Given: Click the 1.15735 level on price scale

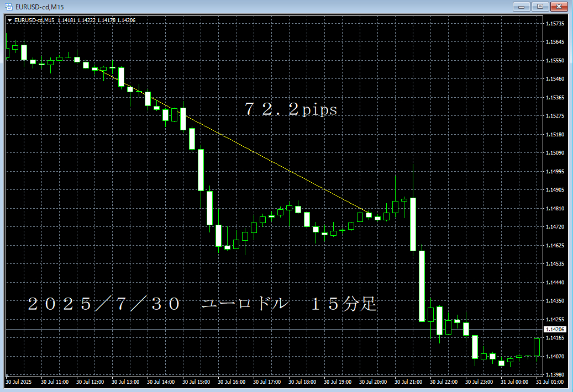Looking at the screenshot, I should tap(555, 24).
